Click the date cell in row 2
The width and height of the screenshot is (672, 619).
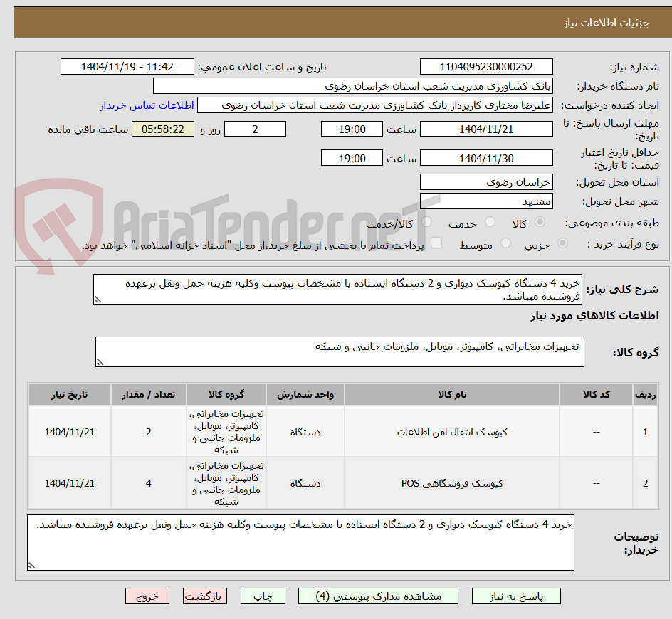point(70,483)
